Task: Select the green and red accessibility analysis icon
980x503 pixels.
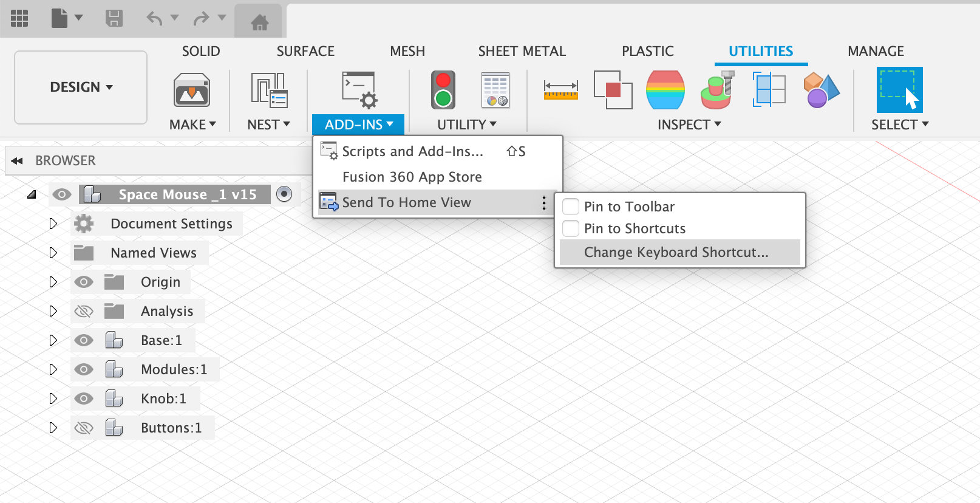Action: (717, 90)
